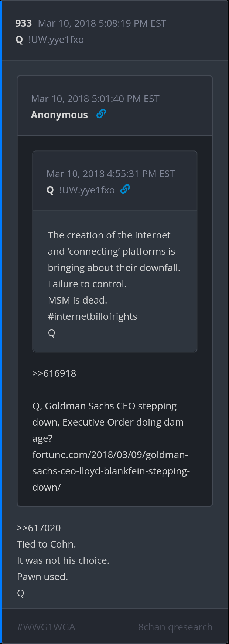Click the chain link icon after the nested Q tripcode

(x=125, y=189)
